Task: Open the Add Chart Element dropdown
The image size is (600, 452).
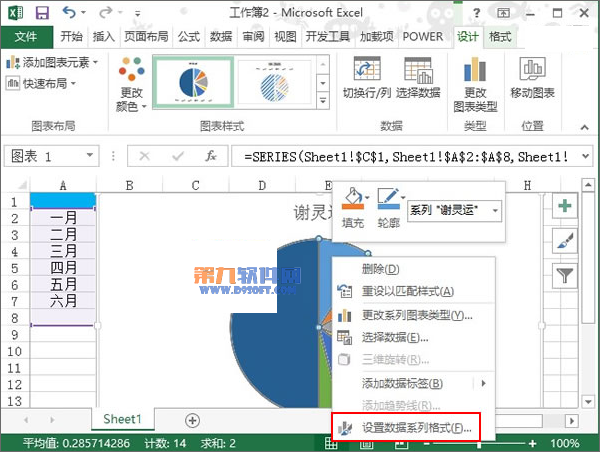Action: [x=52, y=62]
